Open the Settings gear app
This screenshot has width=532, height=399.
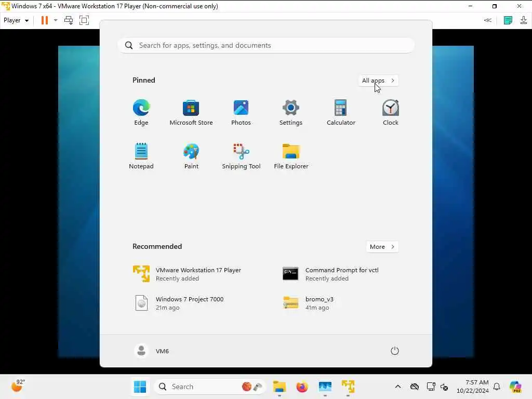291,113
